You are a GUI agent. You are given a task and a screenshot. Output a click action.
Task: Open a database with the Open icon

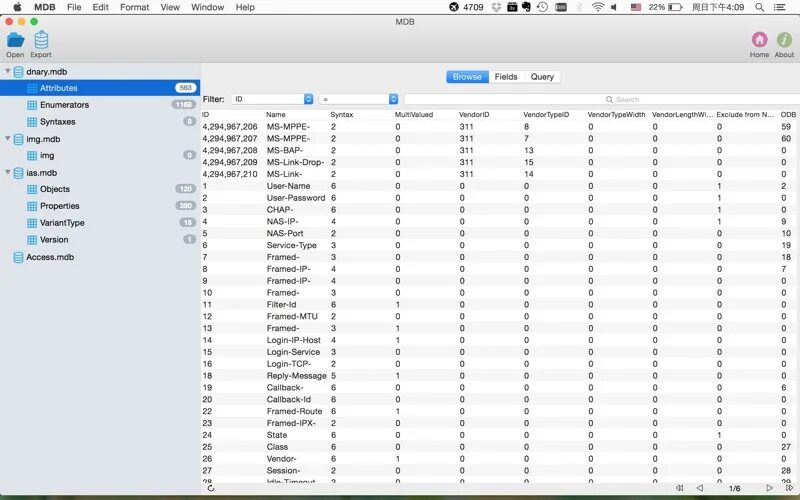(x=15, y=40)
